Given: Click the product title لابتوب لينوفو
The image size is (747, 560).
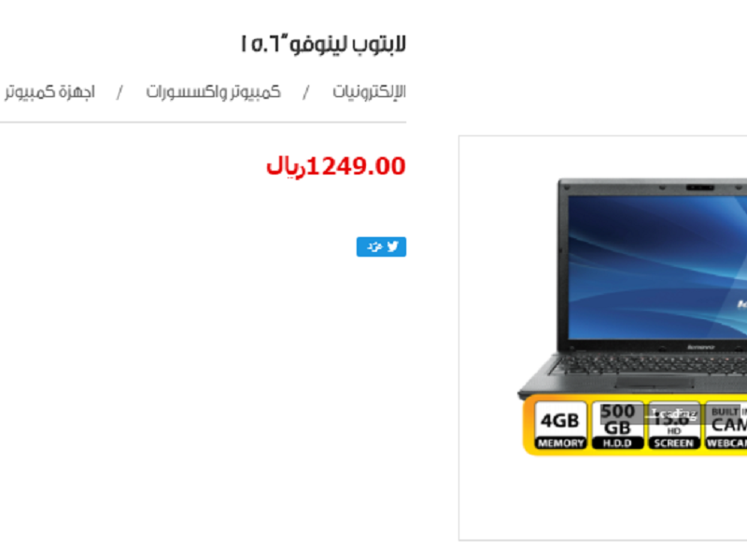Looking at the screenshot, I should point(324,44).
